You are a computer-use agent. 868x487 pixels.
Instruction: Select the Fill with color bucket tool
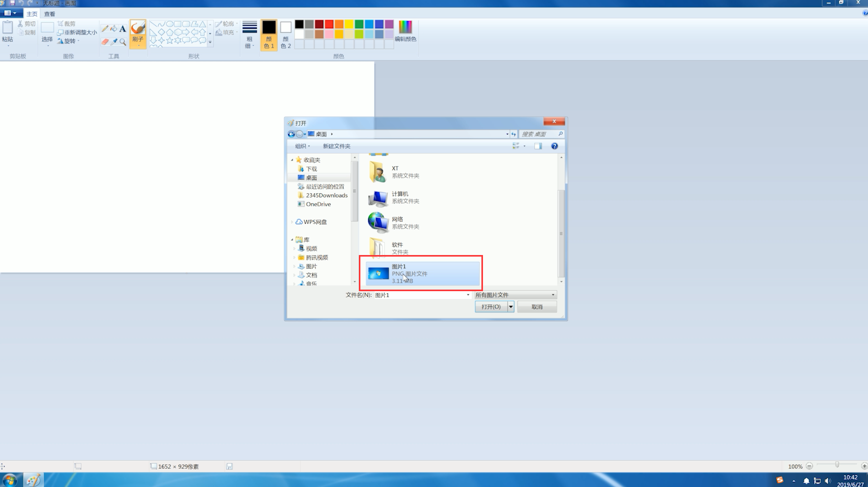coord(114,29)
